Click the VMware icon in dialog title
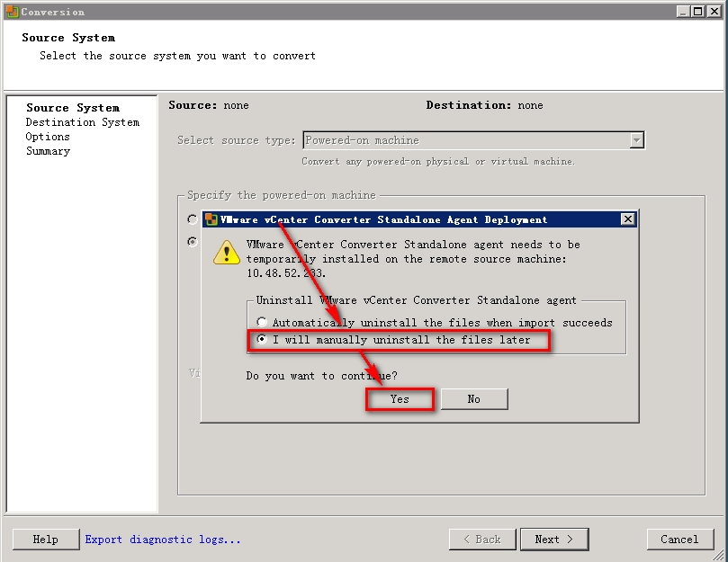728x562 pixels. (211, 219)
